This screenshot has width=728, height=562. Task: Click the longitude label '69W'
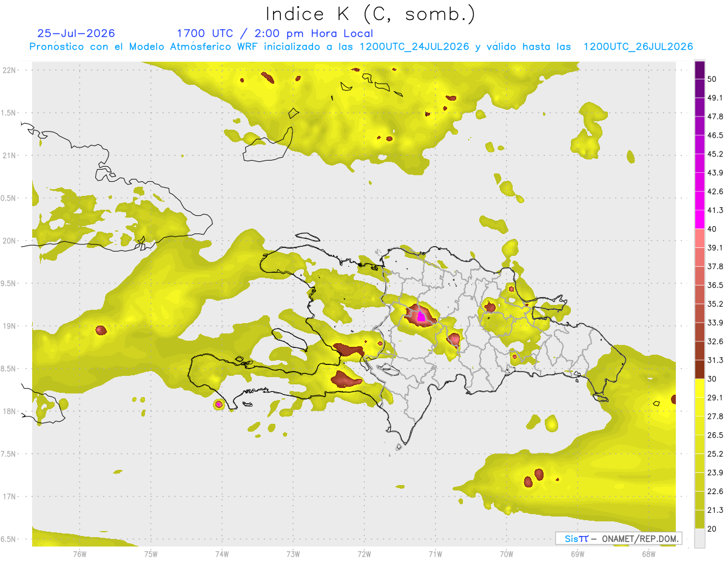578,554
